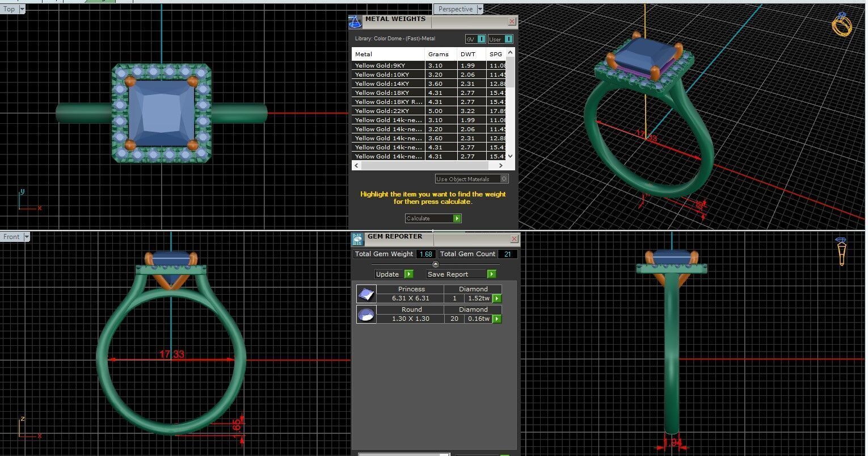868x456 pixels.
Task: Click the Front viewport title label
Action: click(11, 237)
